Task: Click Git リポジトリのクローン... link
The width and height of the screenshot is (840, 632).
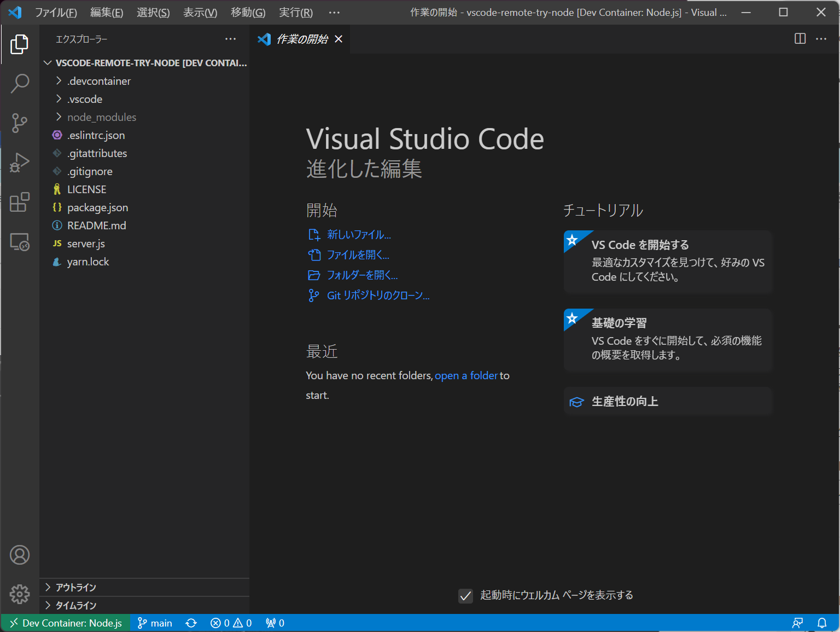Action: [378, 295]
